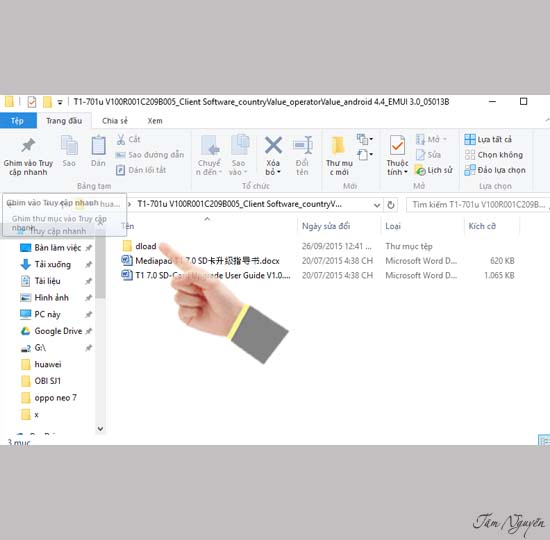
Task: Click Chọn không select none
Action: (x=494, y=155)
